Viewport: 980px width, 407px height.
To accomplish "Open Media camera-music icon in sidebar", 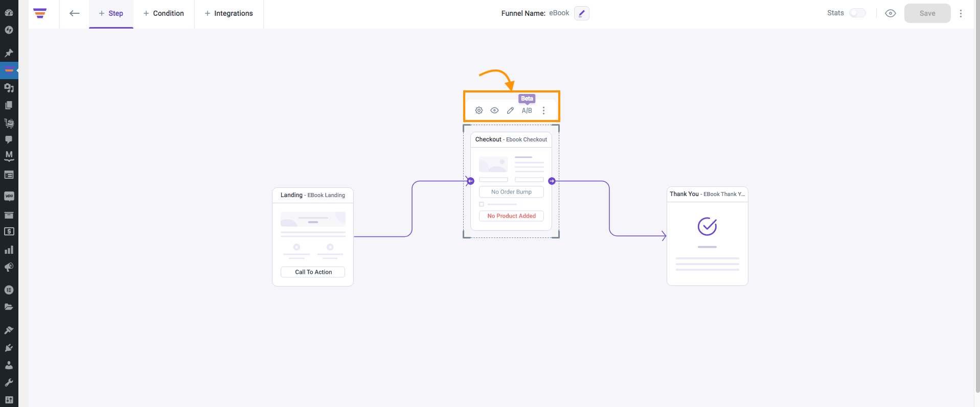I will tap(9, 88).
